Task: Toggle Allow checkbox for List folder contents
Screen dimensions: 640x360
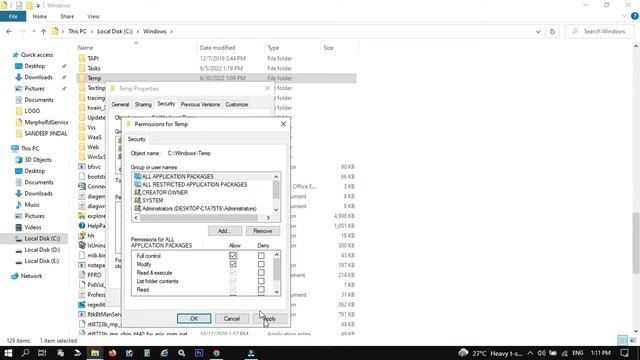Action: tap(233, 281)
